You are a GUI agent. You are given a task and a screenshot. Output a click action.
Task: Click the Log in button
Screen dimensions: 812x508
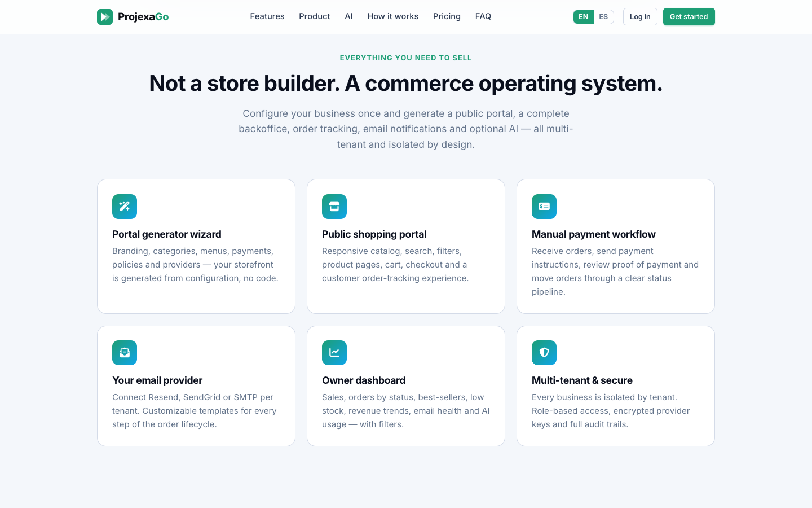click(640, 17)
